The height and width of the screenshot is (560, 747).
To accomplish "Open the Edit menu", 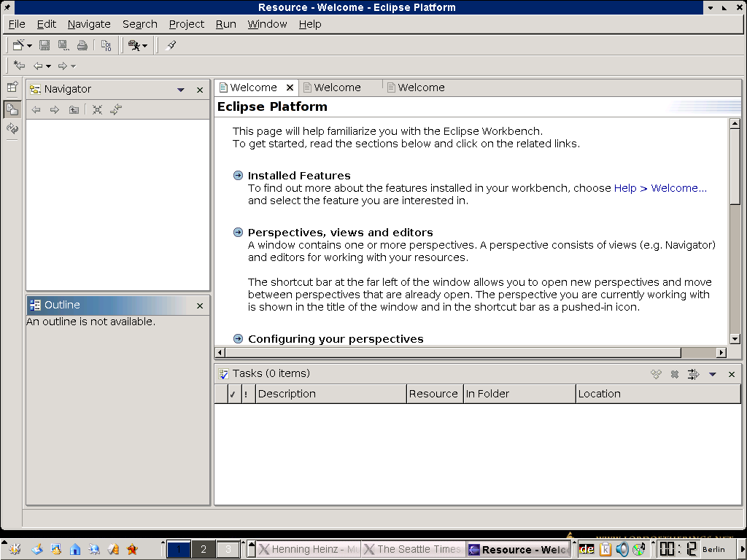I will pyautogui.click(x=46, y=24).
